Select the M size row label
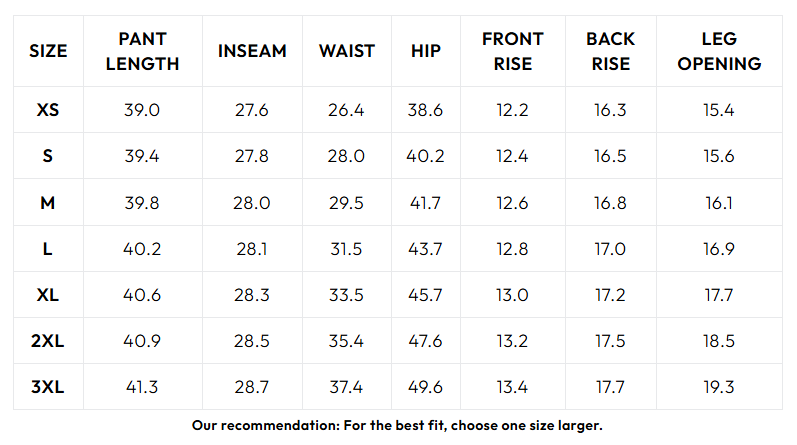This screenshot has height=445, width=797. click(48, 202)
